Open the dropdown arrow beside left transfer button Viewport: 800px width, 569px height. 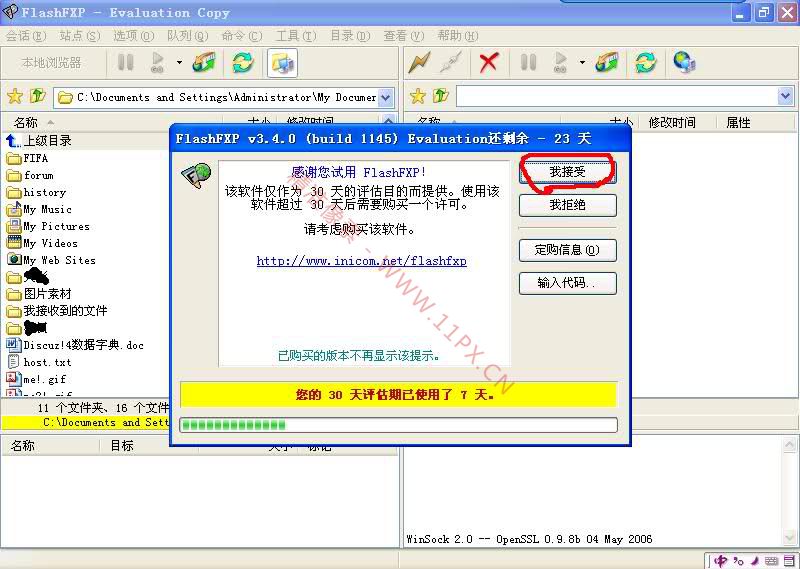(179, 62)
